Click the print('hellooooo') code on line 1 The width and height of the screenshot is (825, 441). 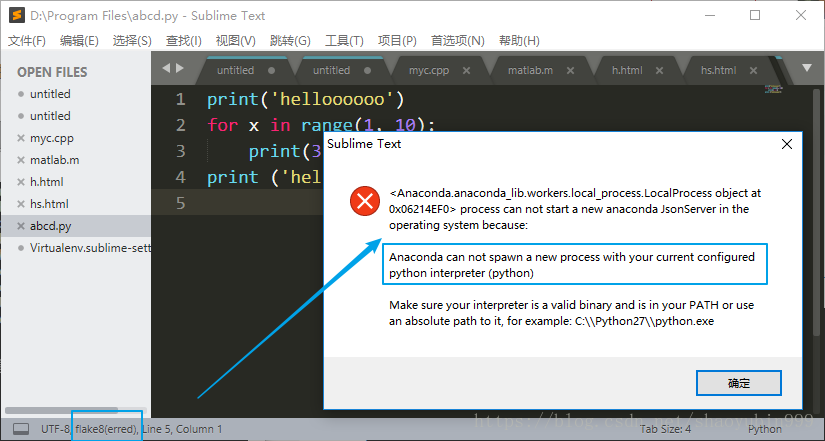(306, 99)
